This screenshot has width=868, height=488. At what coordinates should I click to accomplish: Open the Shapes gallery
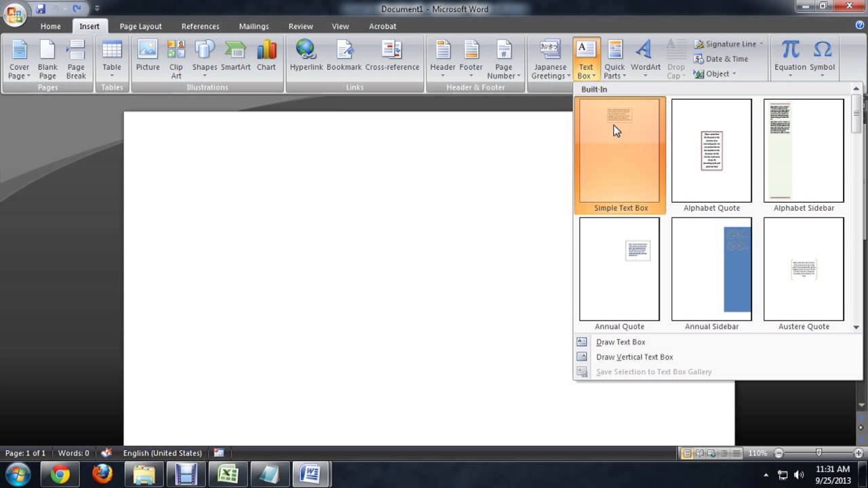click(x=204, y=60)
